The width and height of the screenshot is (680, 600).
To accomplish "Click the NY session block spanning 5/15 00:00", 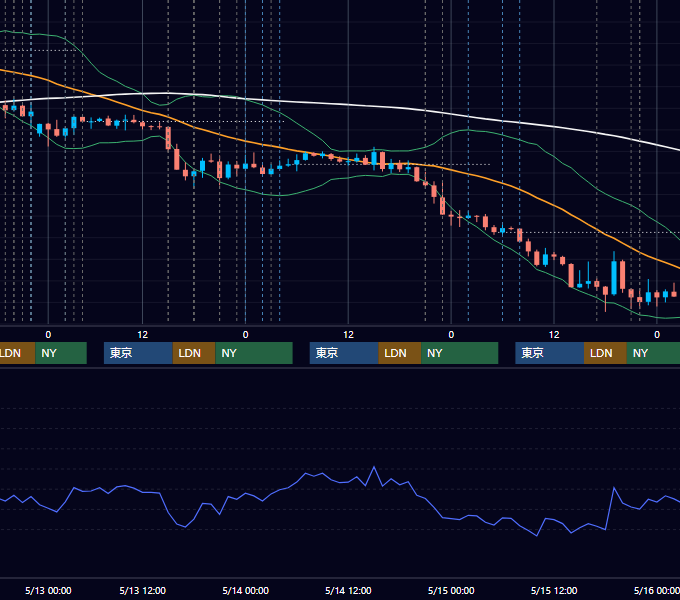I will pyautogui.click(x=460, y=353).
